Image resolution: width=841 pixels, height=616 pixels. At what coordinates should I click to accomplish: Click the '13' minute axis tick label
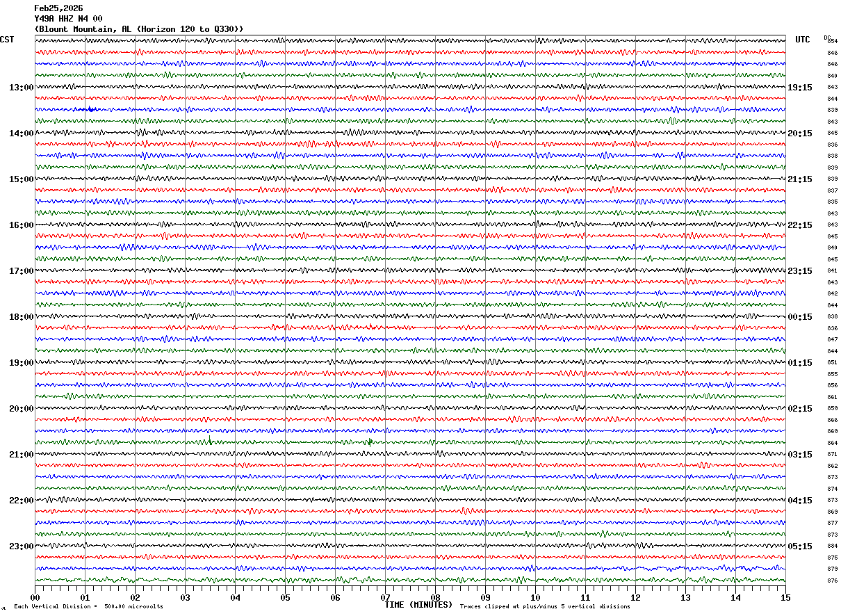click(x=685, y=597)
